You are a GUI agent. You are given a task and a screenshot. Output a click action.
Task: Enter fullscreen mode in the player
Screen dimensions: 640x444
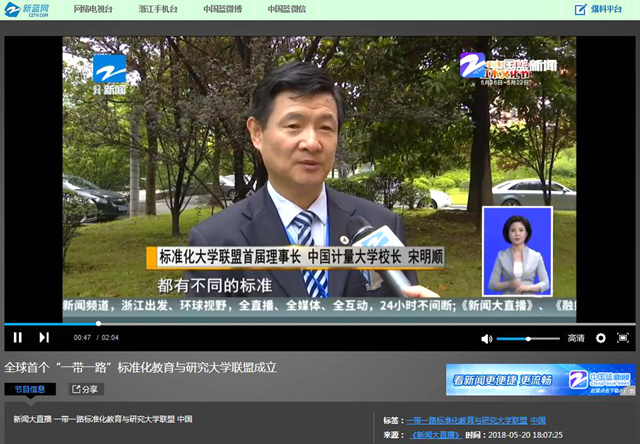point(623,338)
